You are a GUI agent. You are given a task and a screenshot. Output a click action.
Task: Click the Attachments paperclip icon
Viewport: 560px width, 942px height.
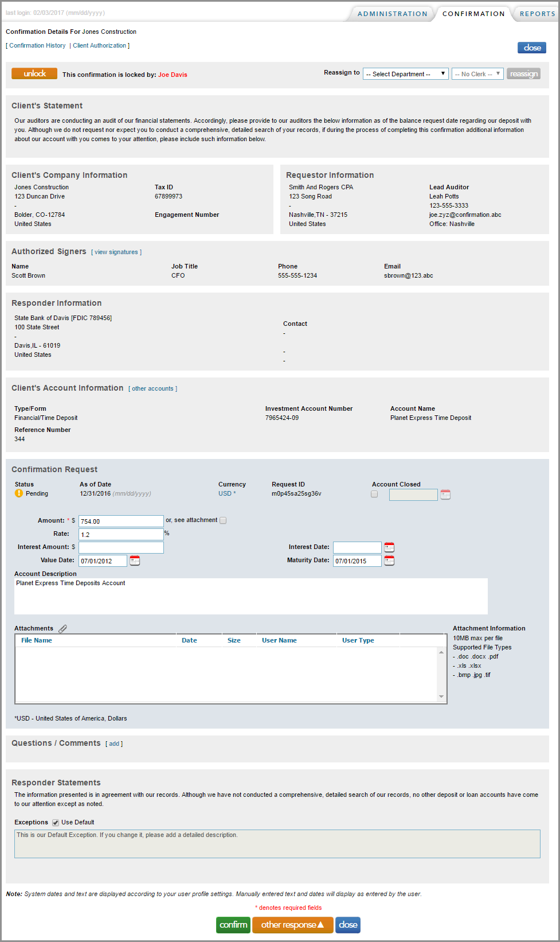click(63, 629)
